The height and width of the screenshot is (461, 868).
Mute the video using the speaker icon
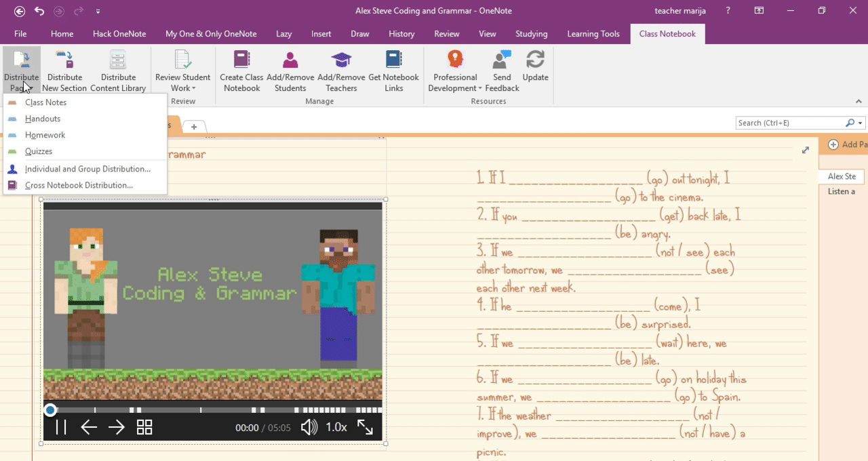(x=309, y=427)
